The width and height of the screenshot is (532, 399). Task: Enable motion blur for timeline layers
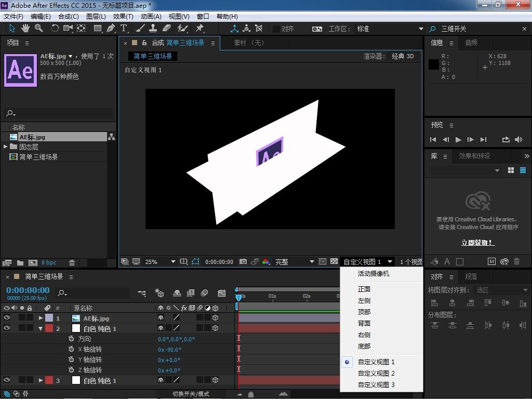(204, 293)
